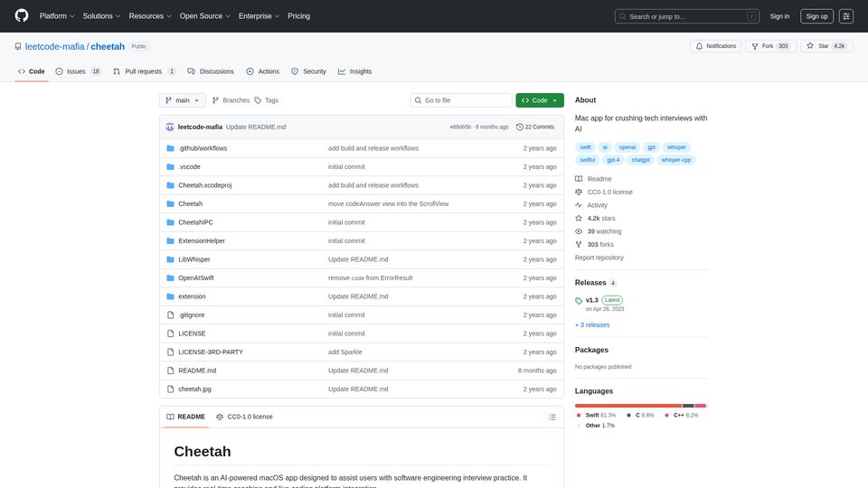
Task: Expand the main branch dropdown
Action: tap(184, 100)
